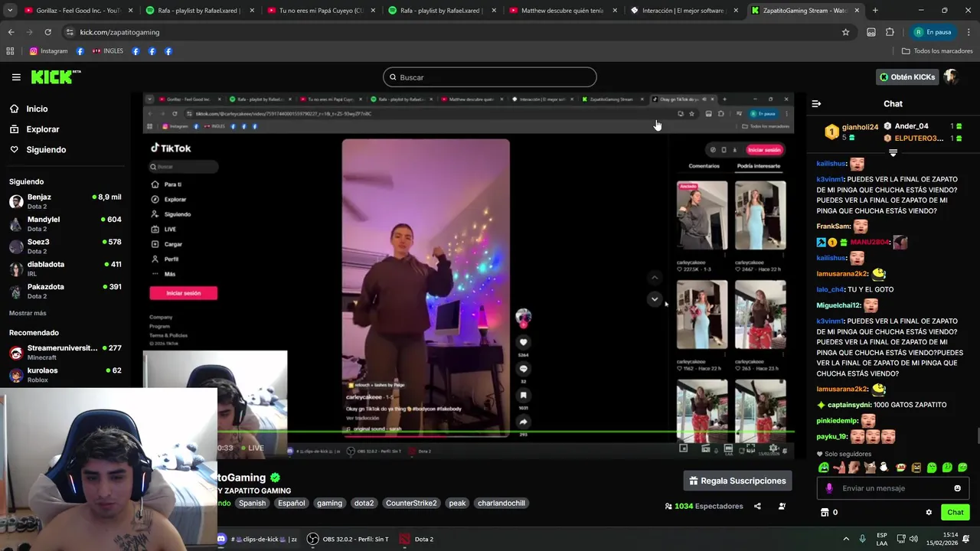Select the CounterStrike2 tag

(411, 503)
